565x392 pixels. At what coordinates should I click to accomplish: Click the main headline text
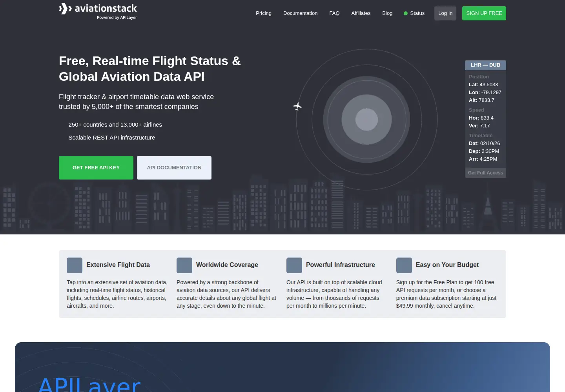(x=150, y=69)
